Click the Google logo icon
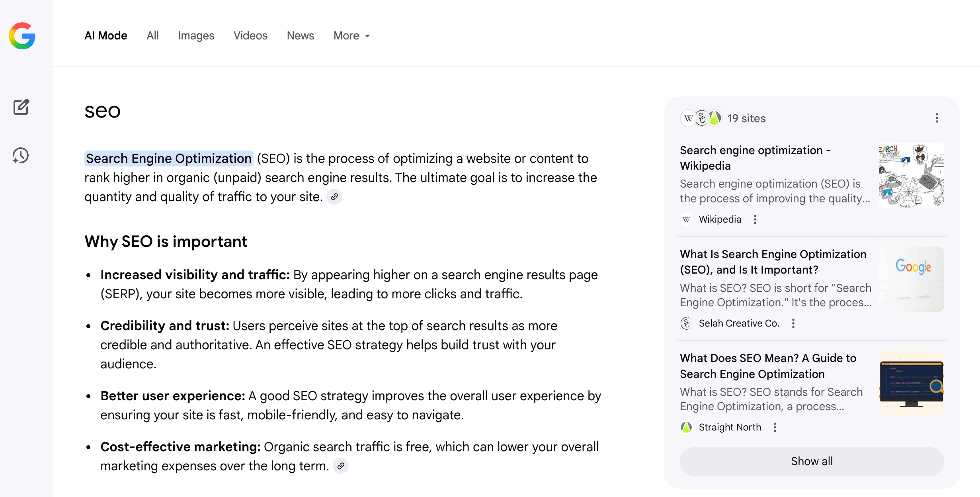The width and height of the screenshot is (980, 497). [x=22, y=36]
